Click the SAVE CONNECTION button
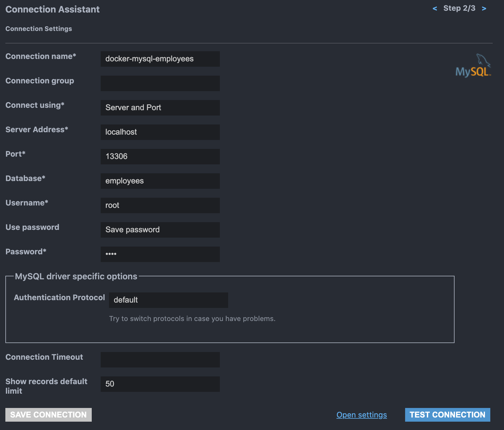 pyautogui.click(x=48, y=415)
